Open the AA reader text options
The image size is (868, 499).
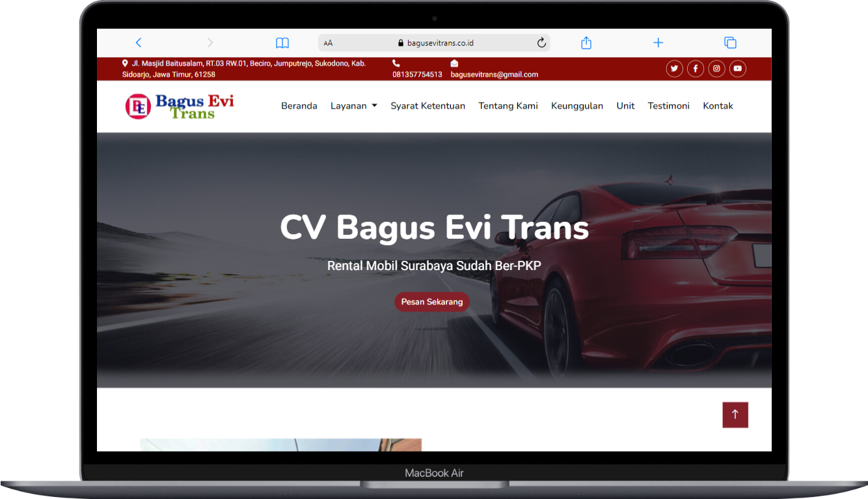click(x=328, y=44)
